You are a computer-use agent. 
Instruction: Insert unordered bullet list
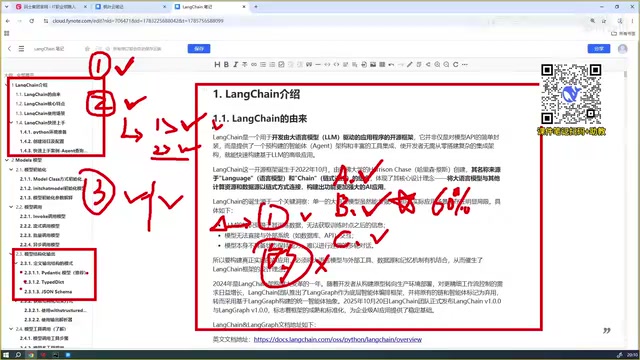(x=263, y=64)
